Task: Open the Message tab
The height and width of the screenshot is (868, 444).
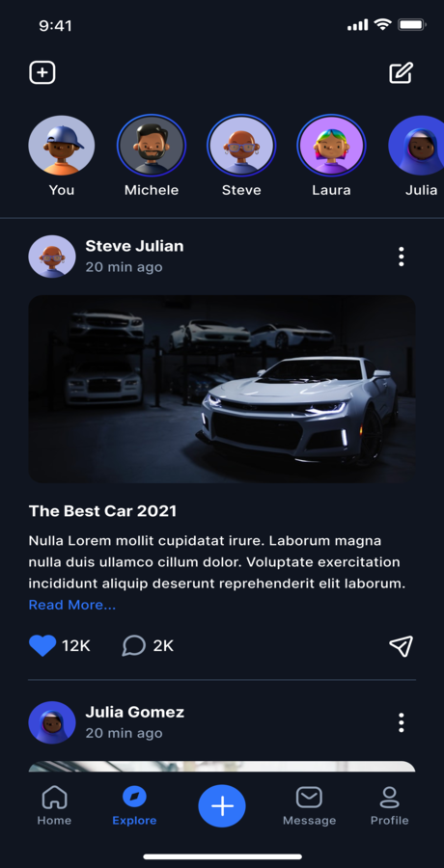Action: click(x=309, y=806)
